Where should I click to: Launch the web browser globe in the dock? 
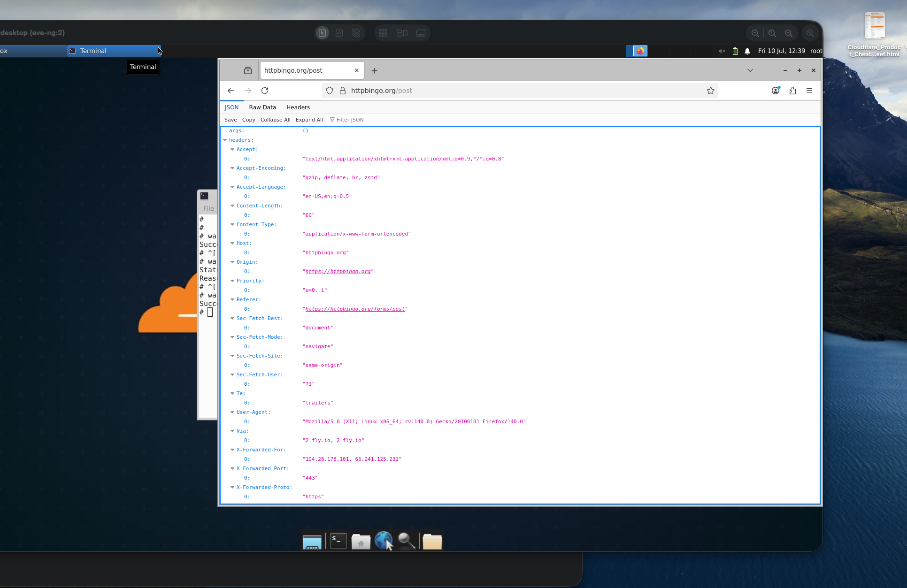384,541
